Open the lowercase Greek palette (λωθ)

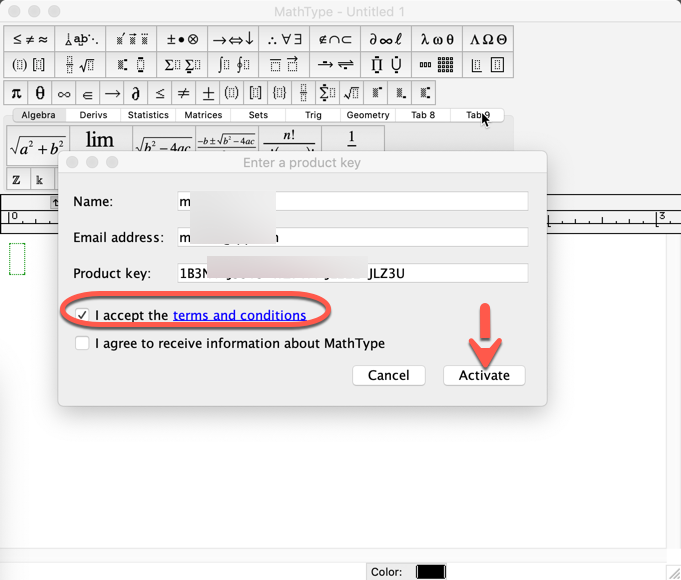tap(437, 39)
